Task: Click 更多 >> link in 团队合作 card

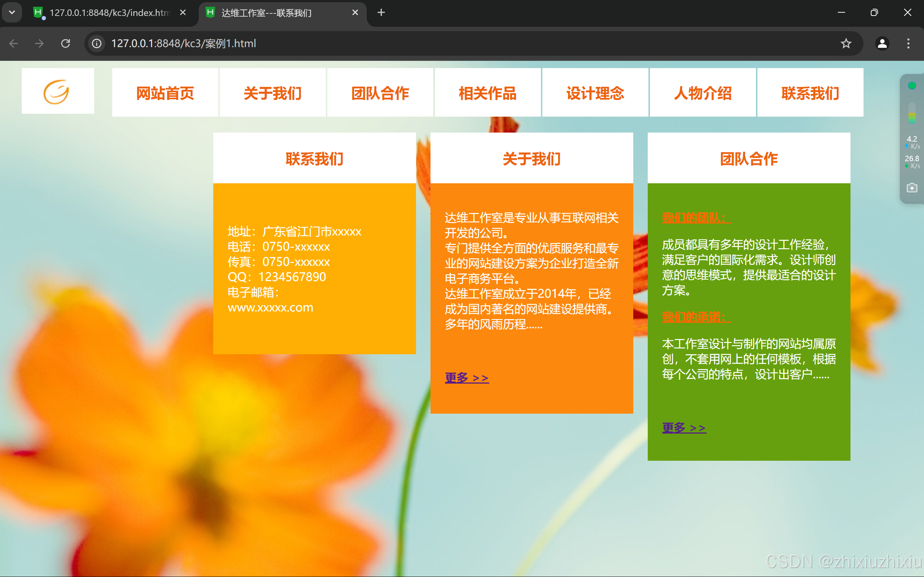Action: (x=684, y=428)
